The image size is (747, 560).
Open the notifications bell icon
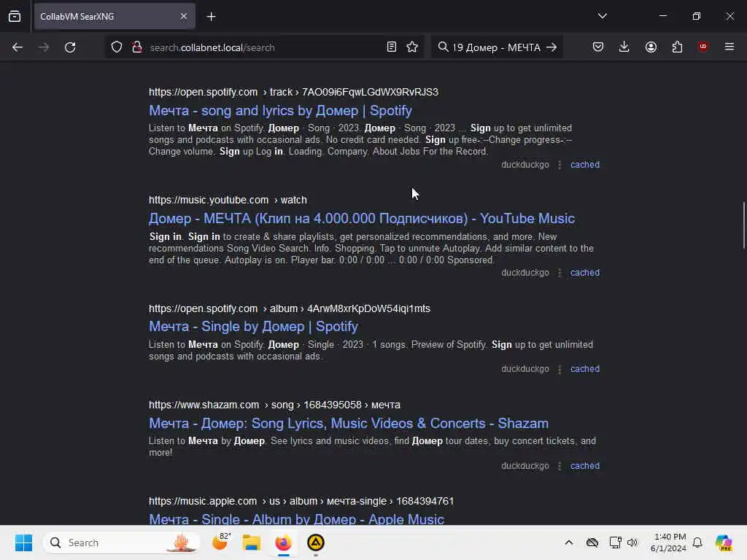point(697,542)
